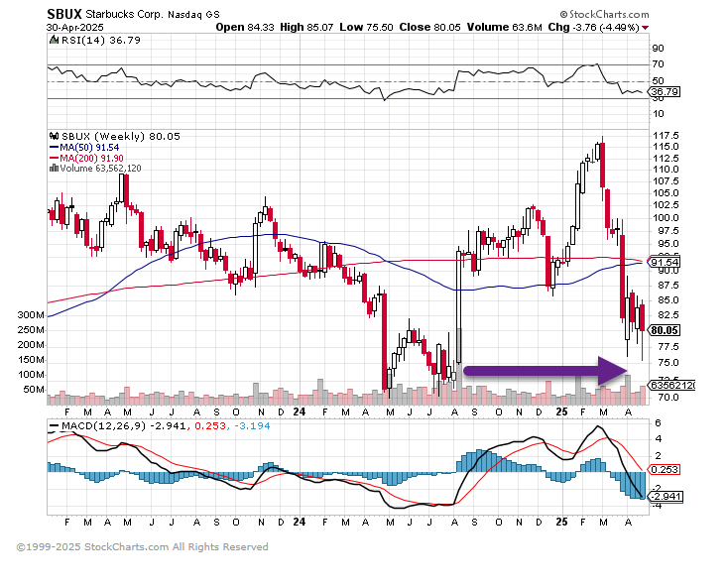Click the Volume 63,562,120 legend label
Viewport: 728px width, 587px height.
pyautogui.click(x=100, y=169)
